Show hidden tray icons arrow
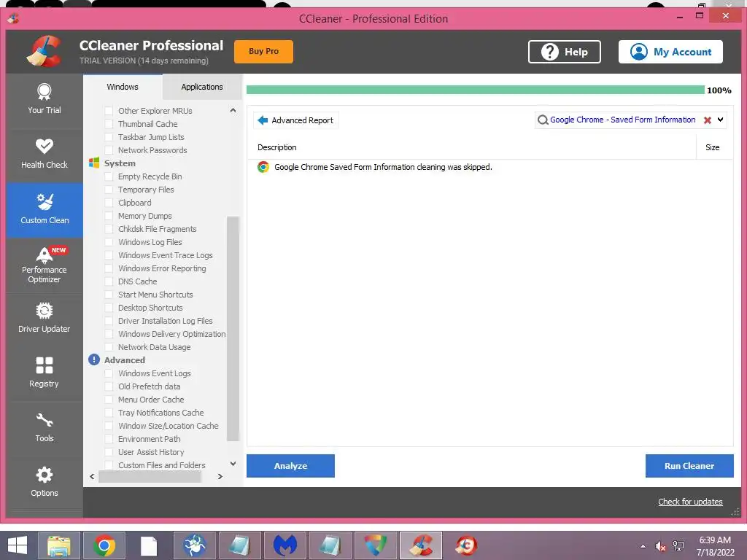This screenshot has width=747, height=560. (643, 546)
